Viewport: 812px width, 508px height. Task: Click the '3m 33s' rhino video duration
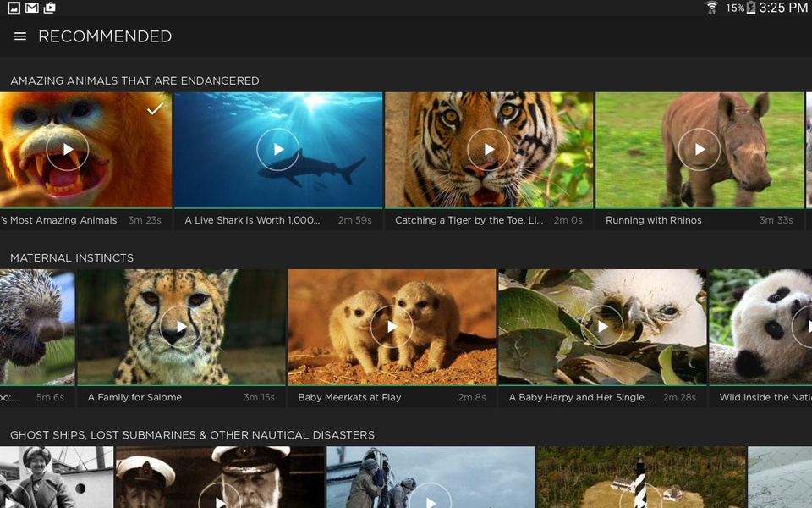(776, 220)
